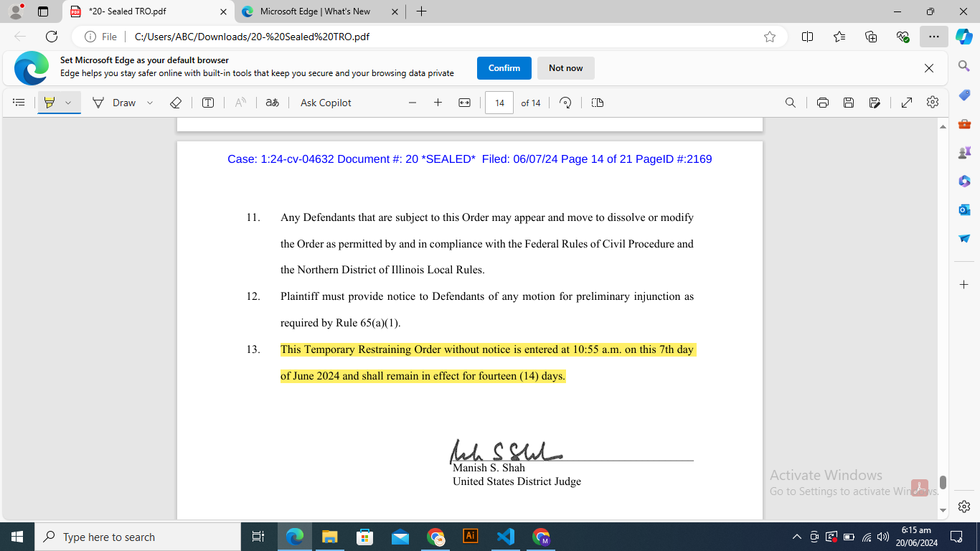Show hidden system tray icons
This screenshot has height=551, width=980.
tap(796, 537)
